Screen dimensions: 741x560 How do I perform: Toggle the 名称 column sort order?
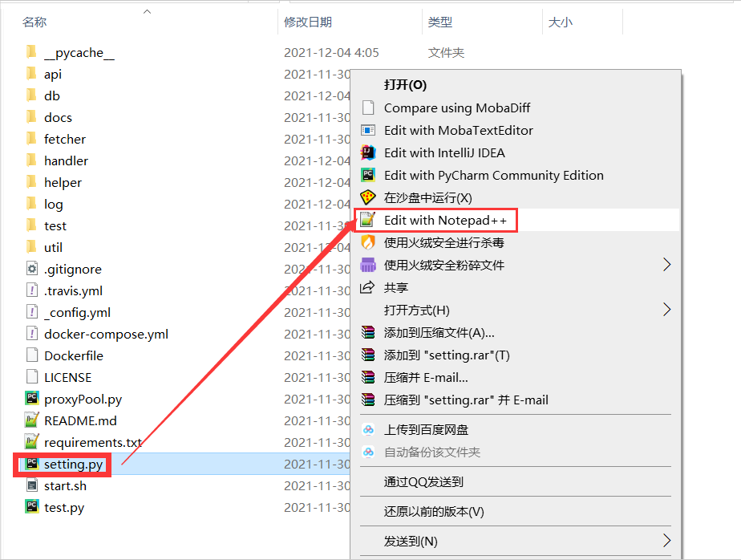click(35, 22)
